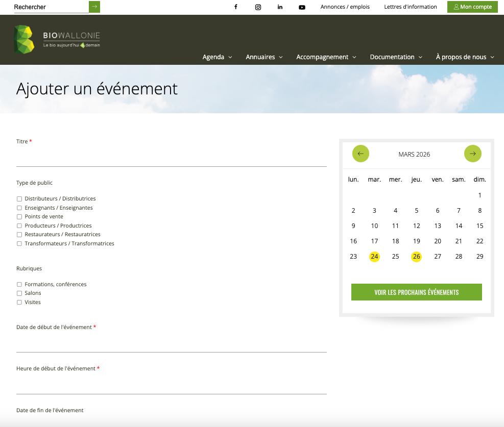
Task: Expand the Documentation menu
Action: (x=396, y=57)
